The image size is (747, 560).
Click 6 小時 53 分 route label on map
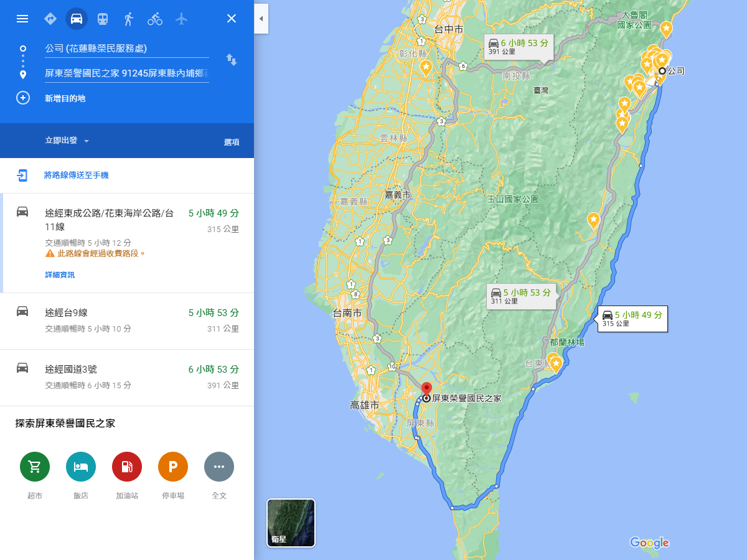click(x=519, y=47)
